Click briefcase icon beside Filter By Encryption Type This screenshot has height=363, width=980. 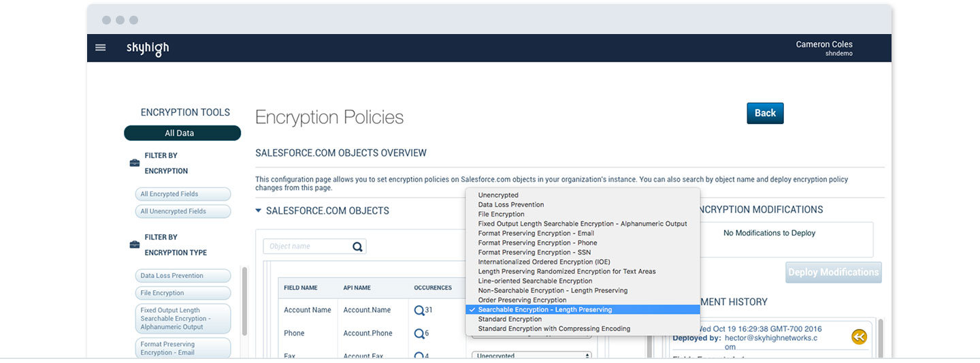pos(135,244)
